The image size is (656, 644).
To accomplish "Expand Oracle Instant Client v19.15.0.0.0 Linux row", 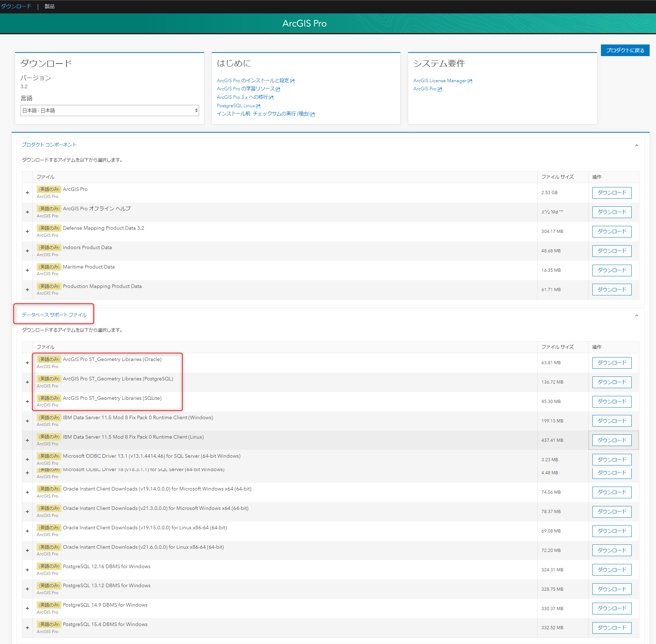I will [x=27, y=531].
